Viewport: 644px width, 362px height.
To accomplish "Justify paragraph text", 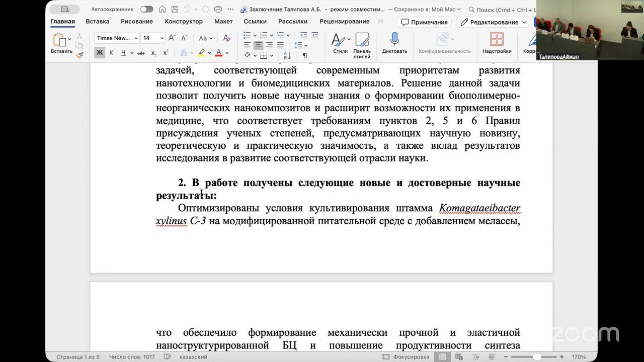I will pyautogui.click(x=281, y=45).
